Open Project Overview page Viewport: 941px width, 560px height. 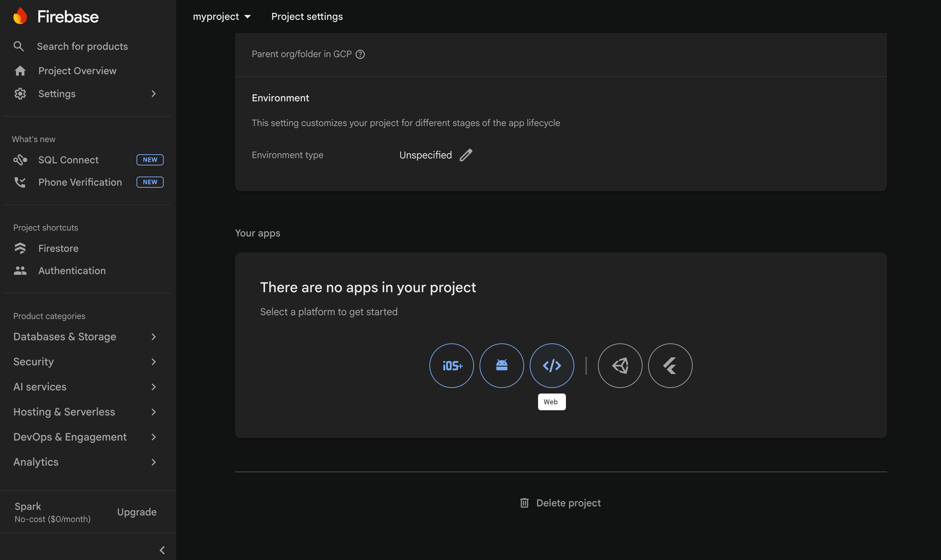(77, 71)
